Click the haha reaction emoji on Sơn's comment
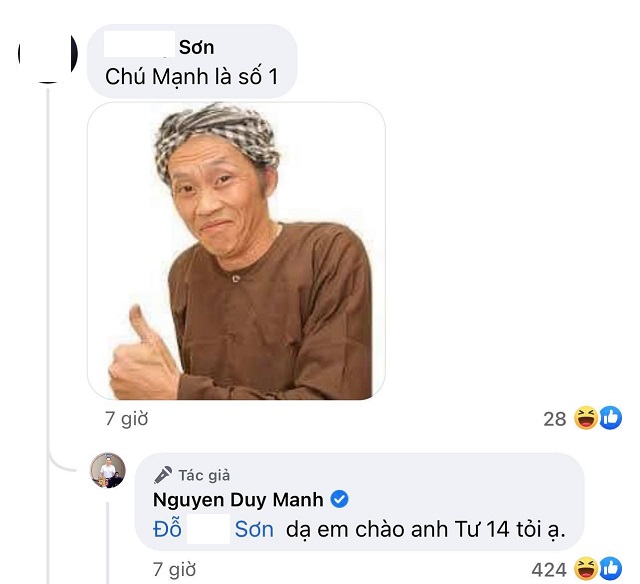This screenshot has height=584, width=640. point(586,419)
